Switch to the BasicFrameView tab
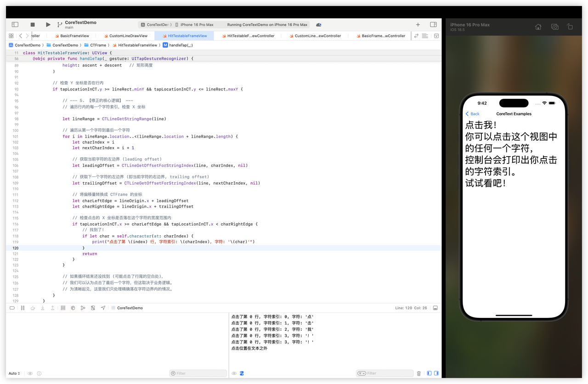The height and width of the screenshot is (384, 588). pos(72,36)
